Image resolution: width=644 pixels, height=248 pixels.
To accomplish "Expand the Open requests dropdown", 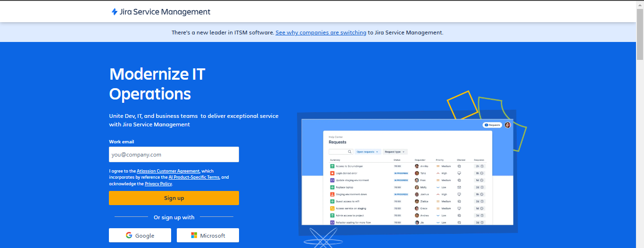I will [368, 152].
